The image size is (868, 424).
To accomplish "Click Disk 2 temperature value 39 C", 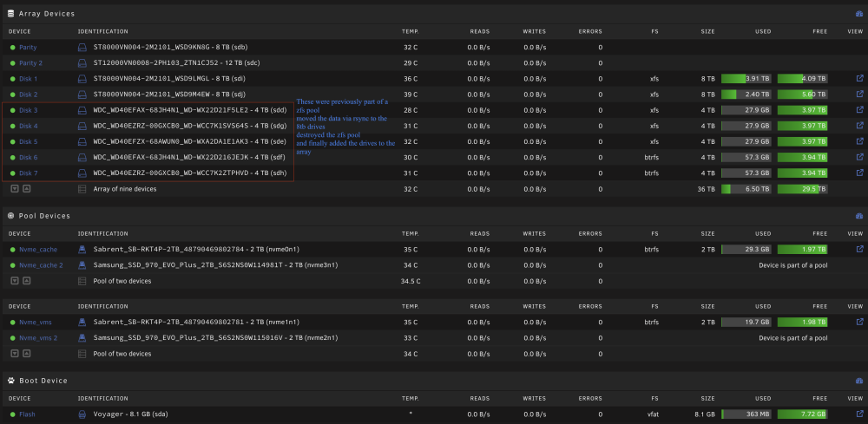I will tap(411, 95).
